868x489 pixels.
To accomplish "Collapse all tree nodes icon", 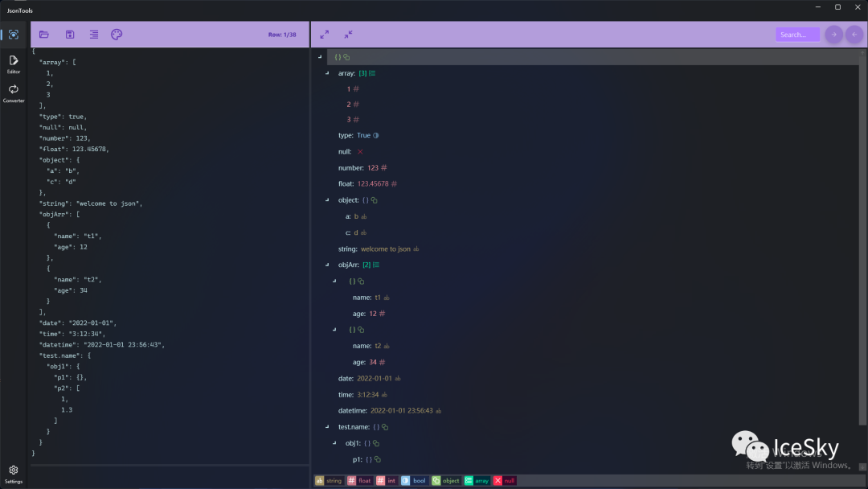I will [348, 35].
